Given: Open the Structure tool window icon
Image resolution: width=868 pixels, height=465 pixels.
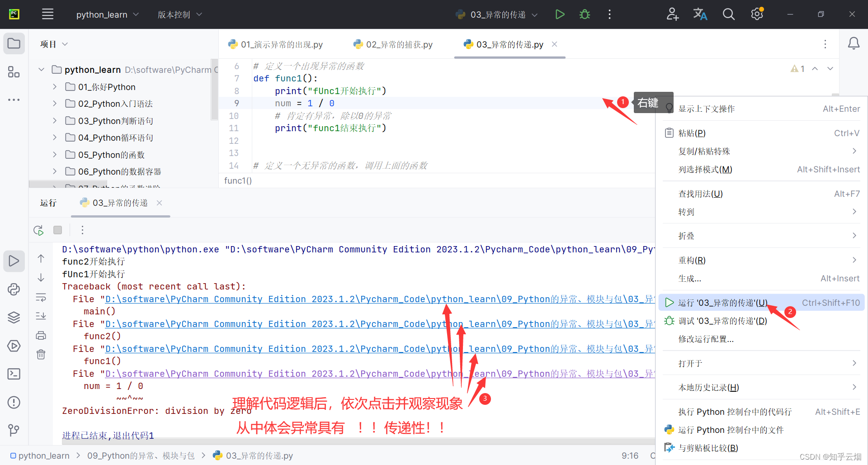Looking at the screenshot, I should coord(14,72).
